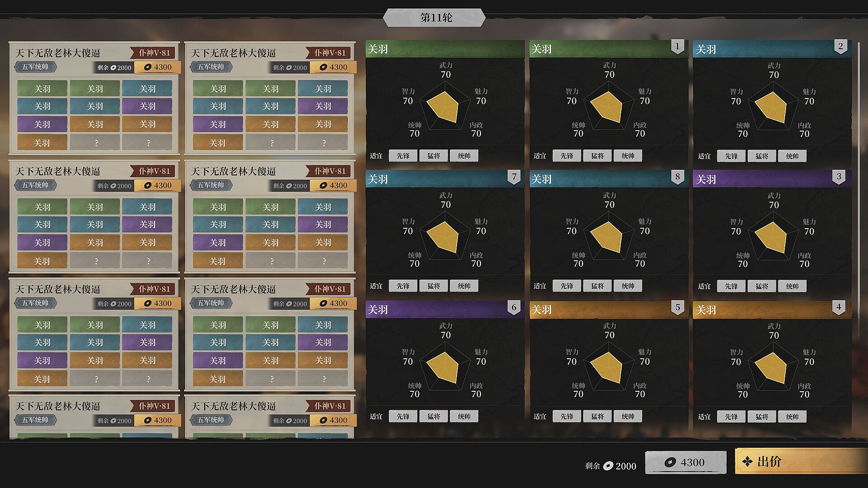
Task: Pick the 统帅 tag on card 3
Action: tap(793, 286)
